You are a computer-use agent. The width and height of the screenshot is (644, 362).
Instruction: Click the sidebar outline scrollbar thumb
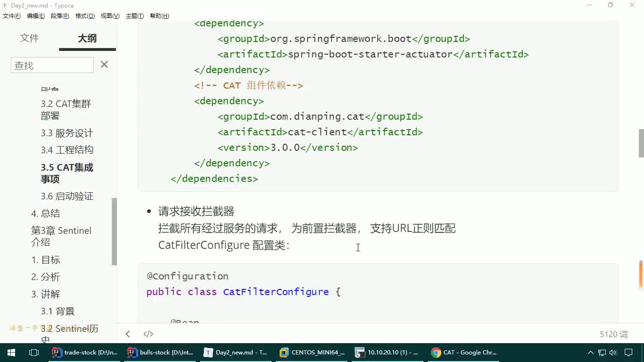click(114, 231)
